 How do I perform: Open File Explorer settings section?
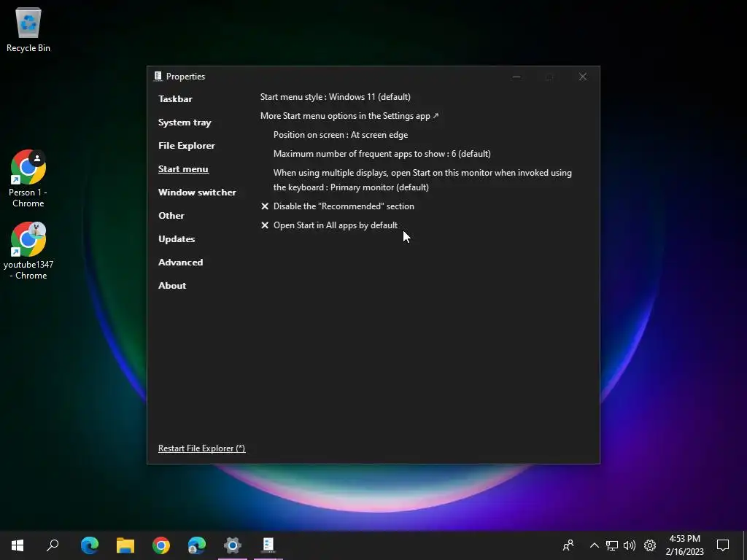pyautogui.click(x=186, y=146)
